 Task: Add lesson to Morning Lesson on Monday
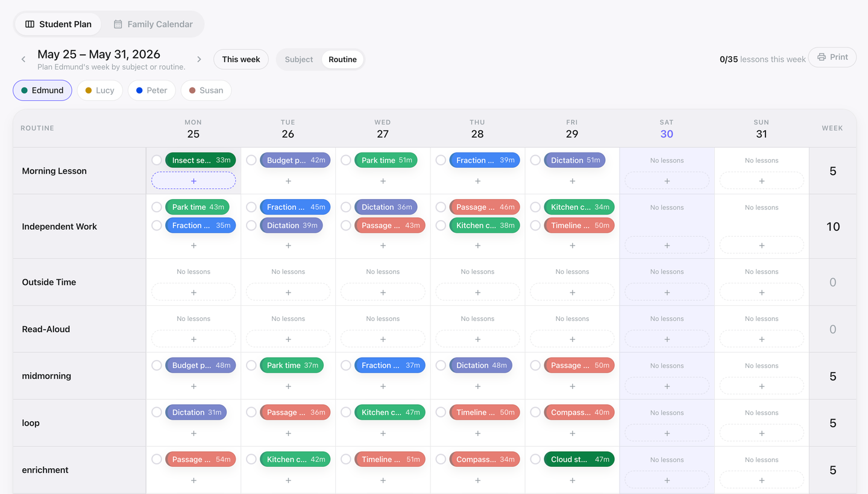tap(193, 181)
